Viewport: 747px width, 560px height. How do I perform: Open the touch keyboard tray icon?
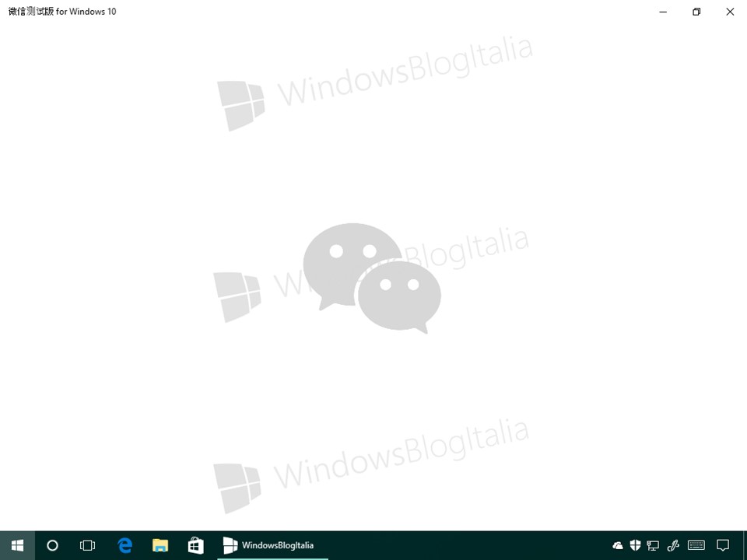696,545
